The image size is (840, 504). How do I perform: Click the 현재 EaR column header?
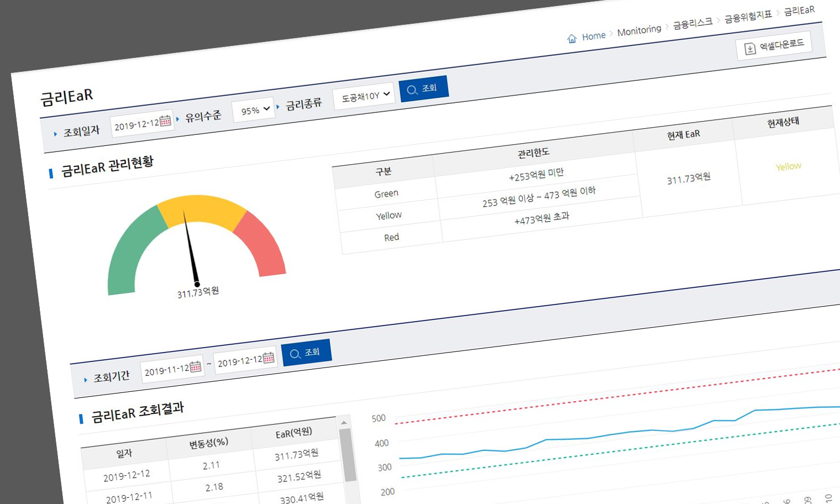pos(684,134)
